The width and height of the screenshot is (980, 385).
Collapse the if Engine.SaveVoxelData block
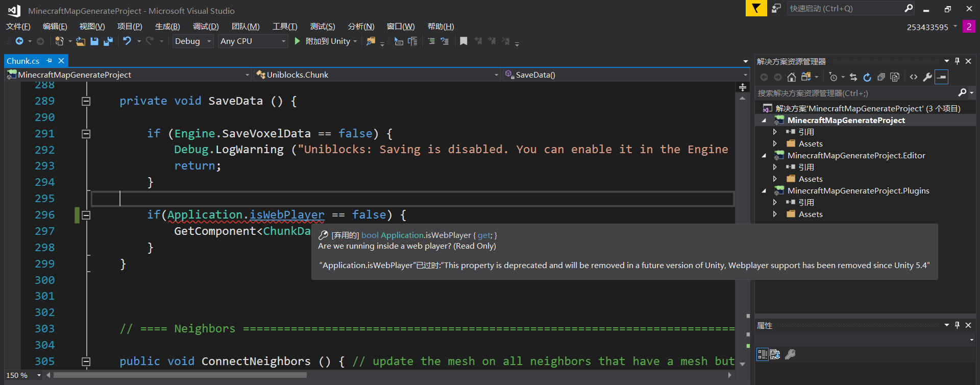point(86,134)
